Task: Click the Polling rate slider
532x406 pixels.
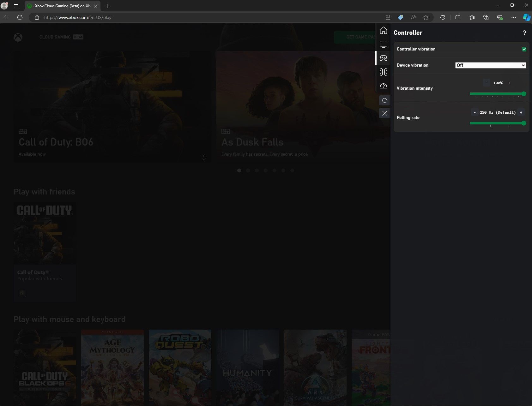Action: (497, 123)
